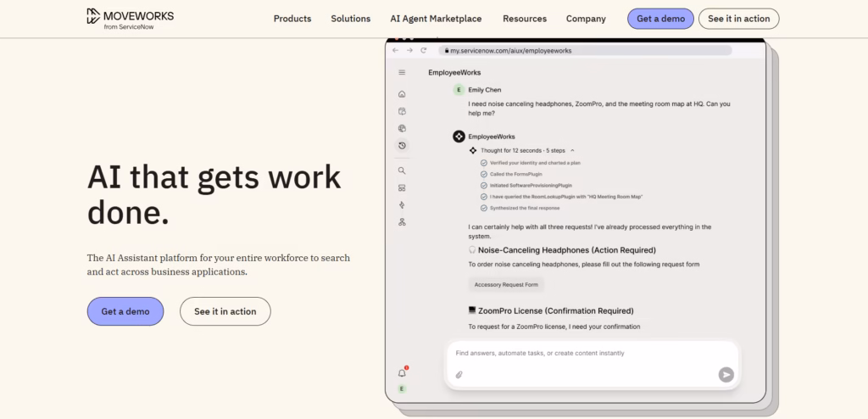Open the org hierarchy icon in sidebar
868x419 pixels.
402,222
